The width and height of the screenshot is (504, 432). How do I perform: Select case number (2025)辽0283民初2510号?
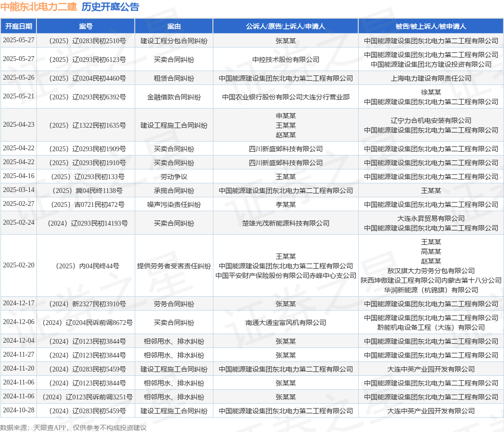point(86,41)
